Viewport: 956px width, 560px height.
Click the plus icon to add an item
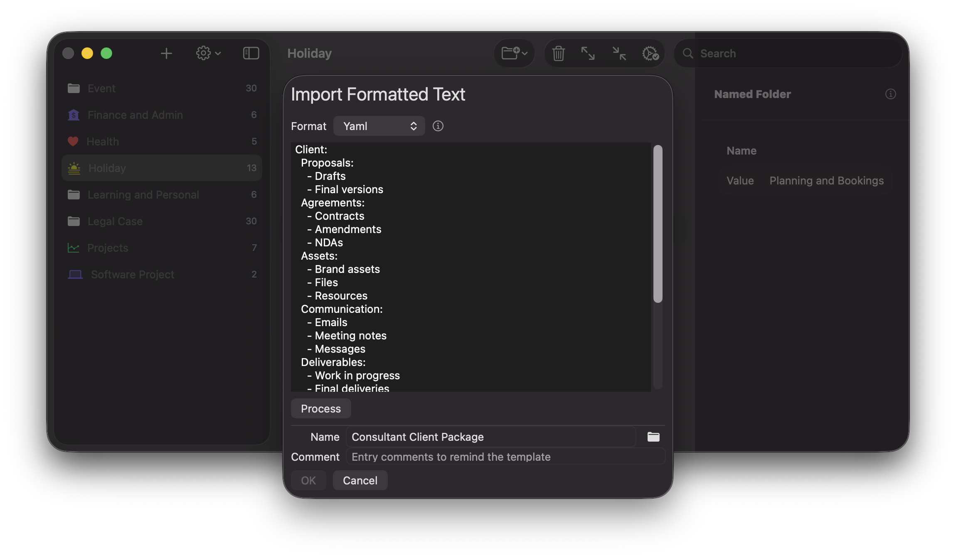(x=166, y=53)
